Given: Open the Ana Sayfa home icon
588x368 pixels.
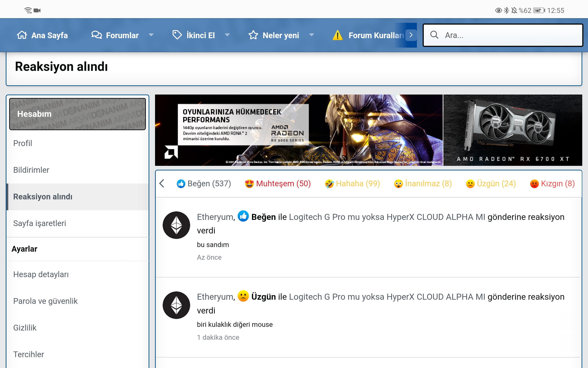Looking at the screenshot, I should pyautogui.click(x=22, y=35).
